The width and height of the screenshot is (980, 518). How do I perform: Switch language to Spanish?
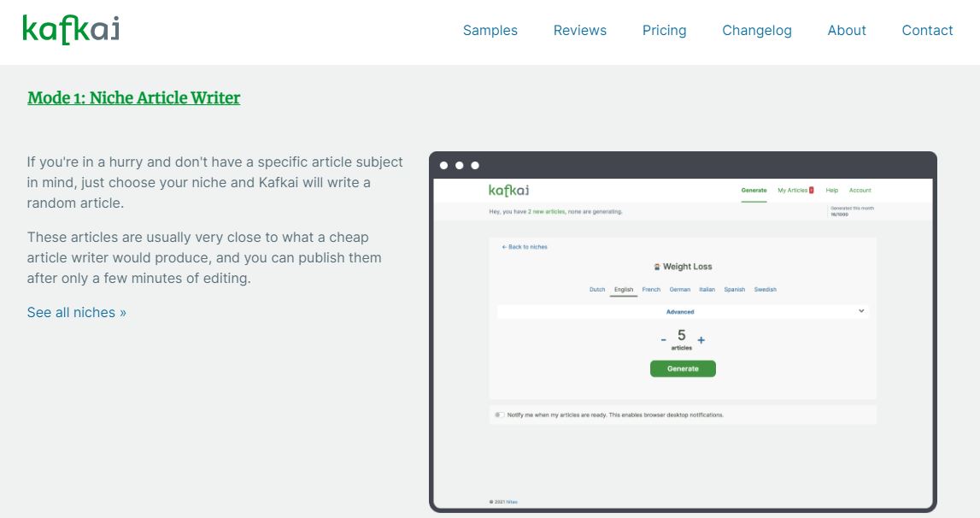(x=735, y=290)
